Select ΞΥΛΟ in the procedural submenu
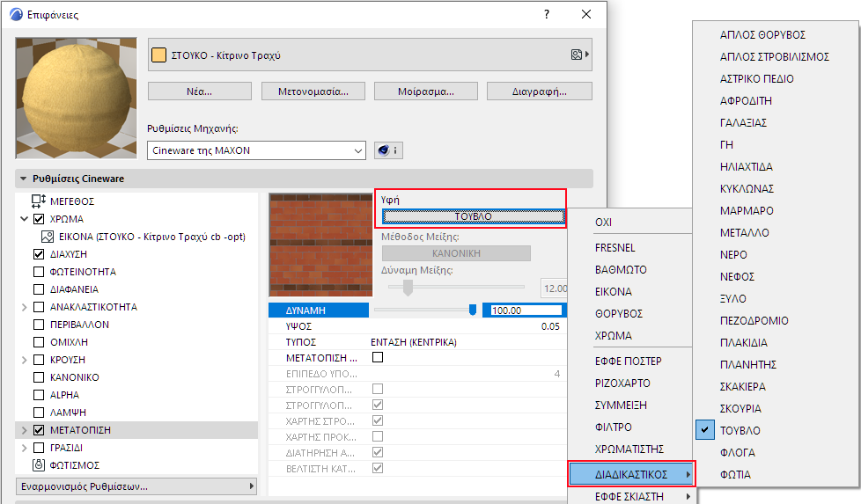861x504 pixels. (x=732, y=298)
